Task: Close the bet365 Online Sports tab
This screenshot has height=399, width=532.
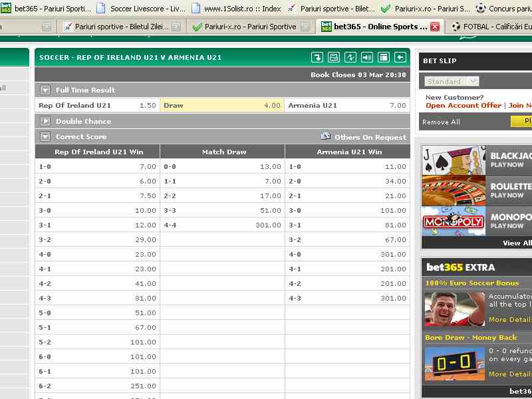Action: 435,27
